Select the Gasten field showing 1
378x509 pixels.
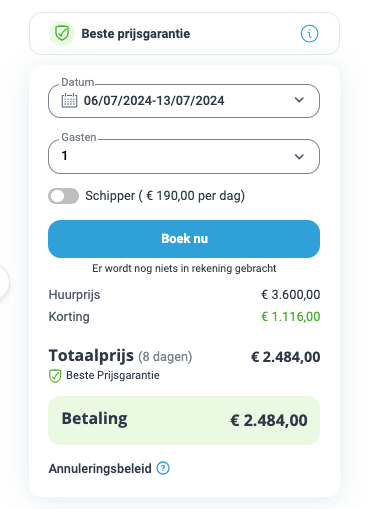(184, 157)
